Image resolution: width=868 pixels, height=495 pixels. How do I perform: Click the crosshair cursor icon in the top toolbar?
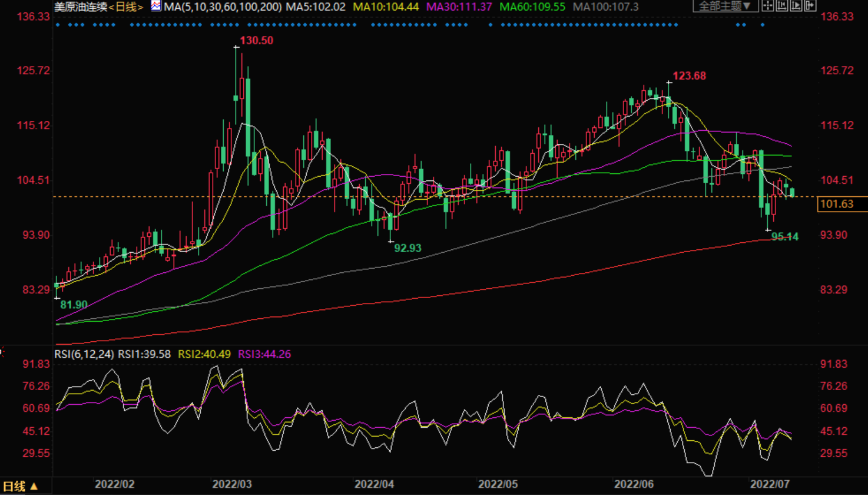(768, 6)
